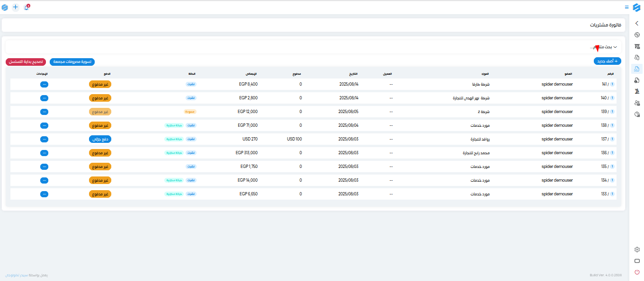Click the red 'تصحيح بداية التسلسل' button
Screen dimensions: 644x281
pos(26,62)
